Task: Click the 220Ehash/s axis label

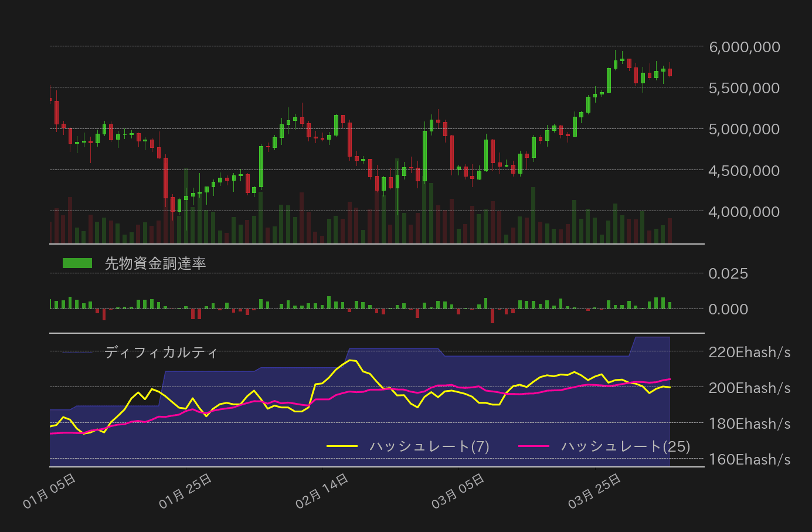Action: coord(749,353)
